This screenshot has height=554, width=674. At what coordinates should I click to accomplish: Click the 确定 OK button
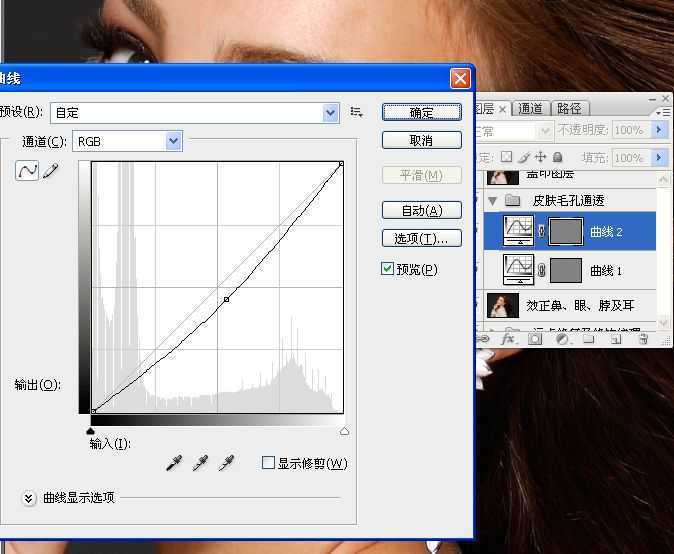422,113
